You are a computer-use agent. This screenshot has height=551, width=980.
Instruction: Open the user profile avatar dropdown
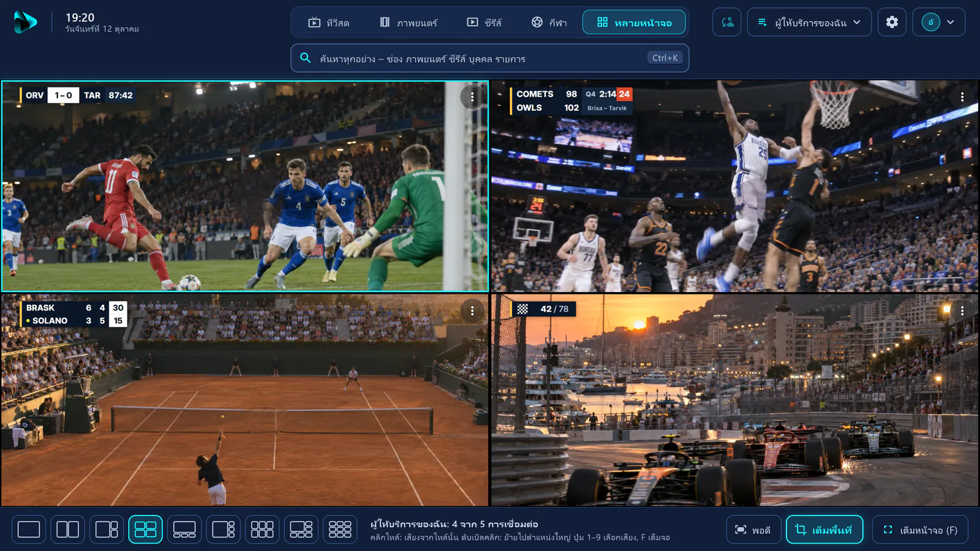coord(939,22)
